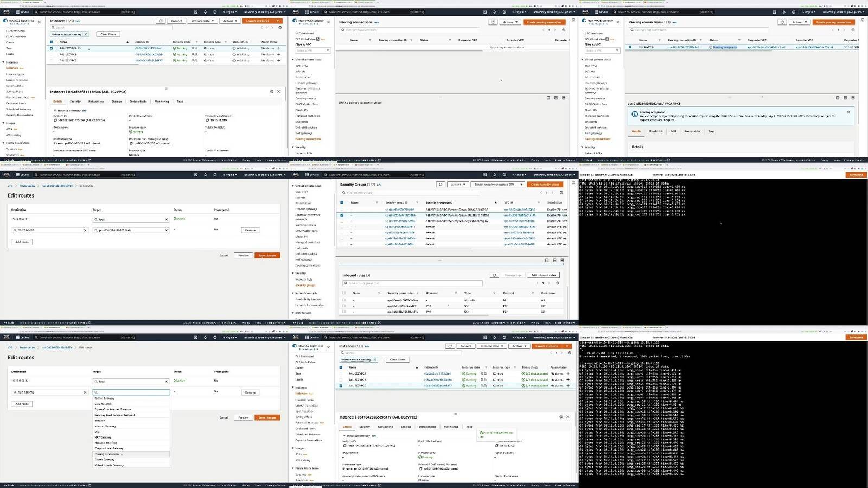The image size is (868, 488).
Task: Dismiss the Pending acceptance info banner
Action: click(x=848, y=112)
